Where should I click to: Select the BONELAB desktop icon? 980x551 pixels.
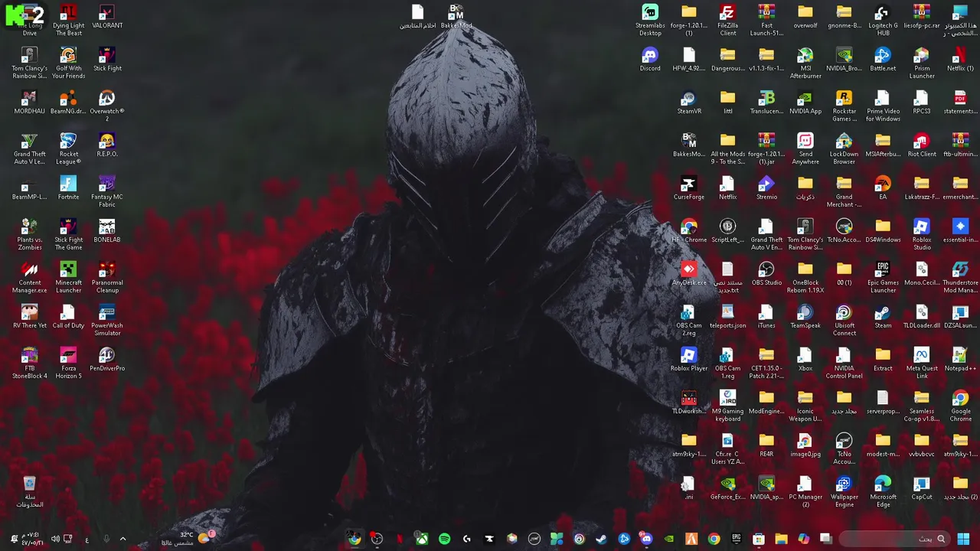coord(107,231)
